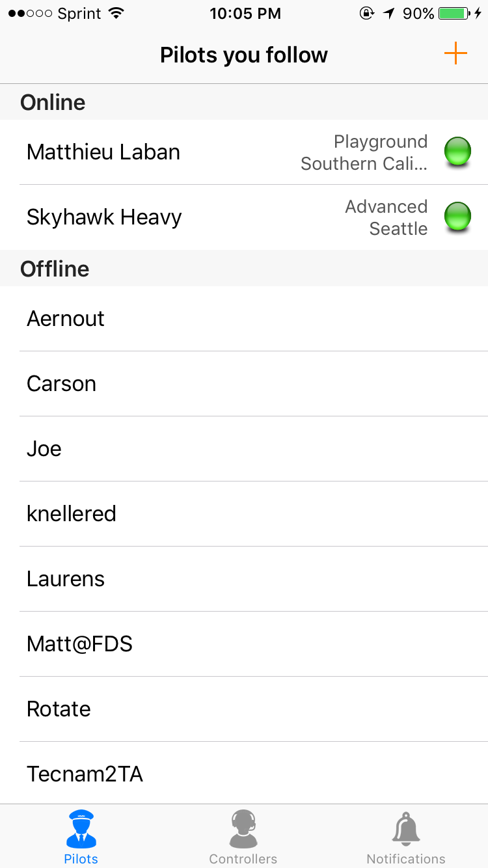
Task: Select pilot Skyhawk Heavy
Action: [x=104, y=217]
